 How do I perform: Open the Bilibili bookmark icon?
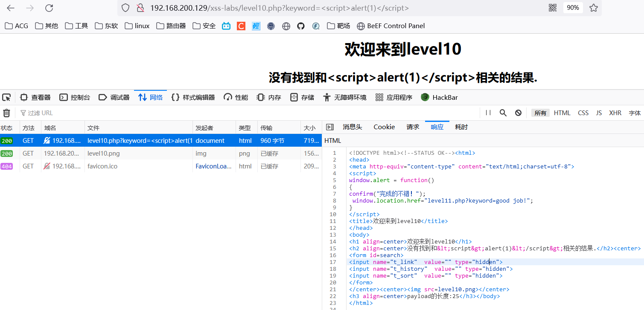(x=226, y=26)
